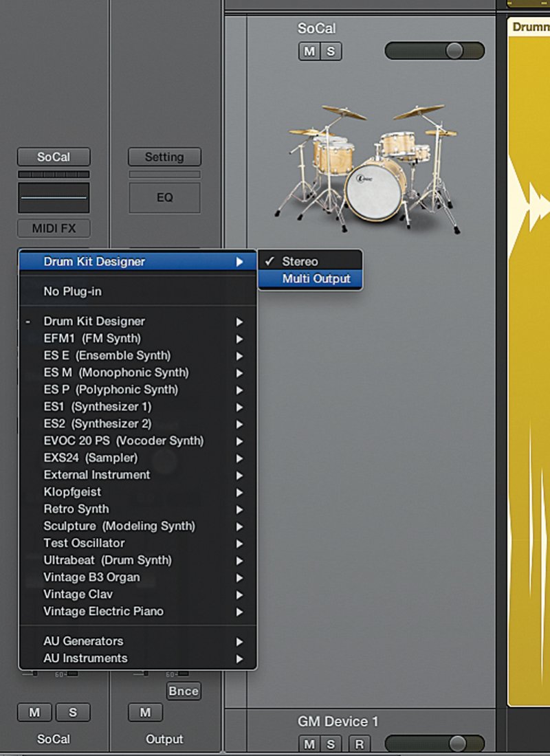Expand ES E (Ensemble Synth) submenu
Viewport: 550px width, 756px height.
coord(137,355)
